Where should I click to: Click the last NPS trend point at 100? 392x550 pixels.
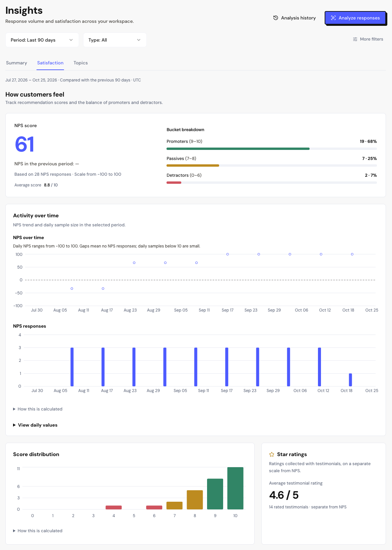[352, 254]
